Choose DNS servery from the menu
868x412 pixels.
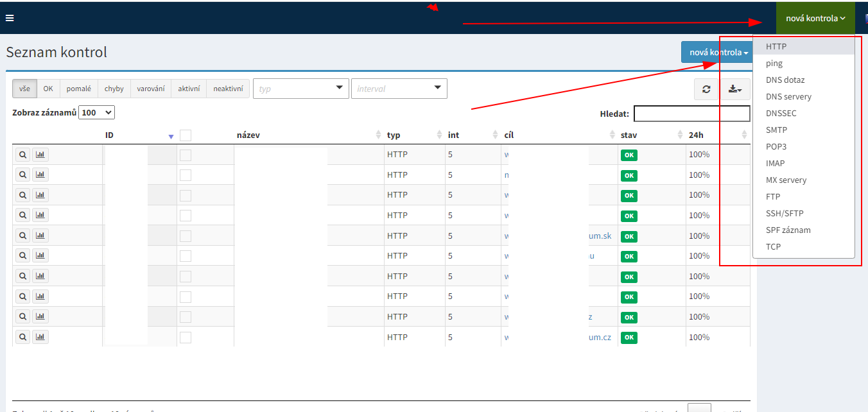[804, 97]
